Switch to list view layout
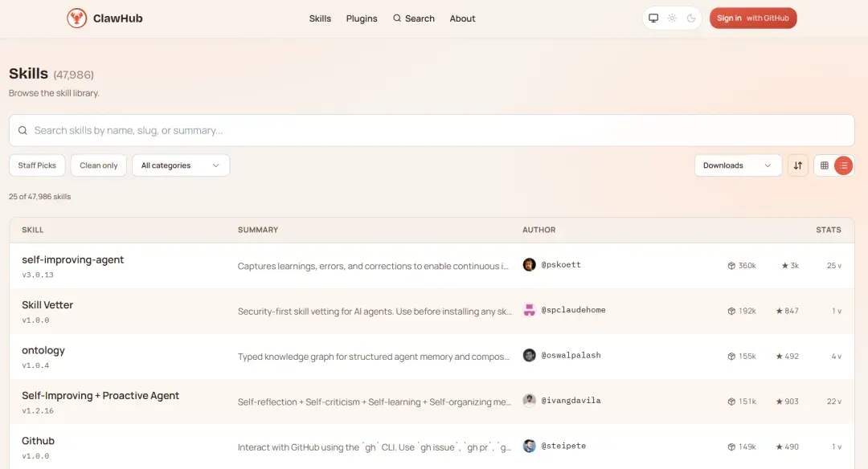868x469 pixels. pos(843,165)
